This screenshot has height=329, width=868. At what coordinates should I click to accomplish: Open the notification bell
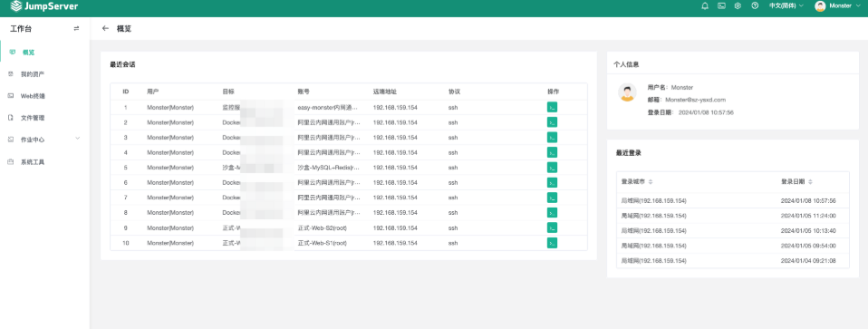[x=705, y=6]
